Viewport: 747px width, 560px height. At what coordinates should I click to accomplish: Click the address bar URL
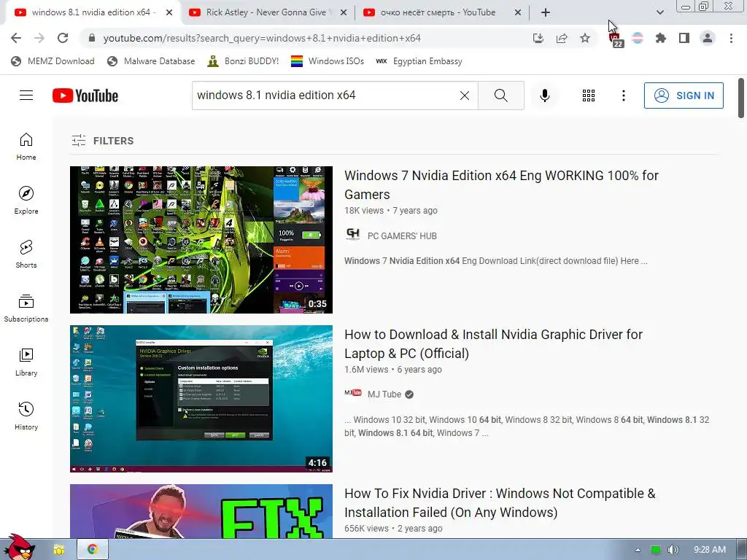click(x=262, y=38)
